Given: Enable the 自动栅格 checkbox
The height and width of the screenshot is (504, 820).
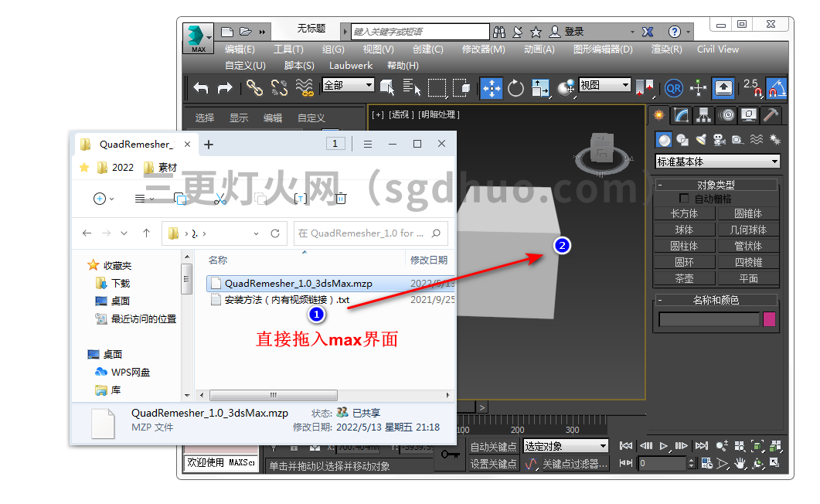Looking at the screenshot, I should click(x=683, y=198).
